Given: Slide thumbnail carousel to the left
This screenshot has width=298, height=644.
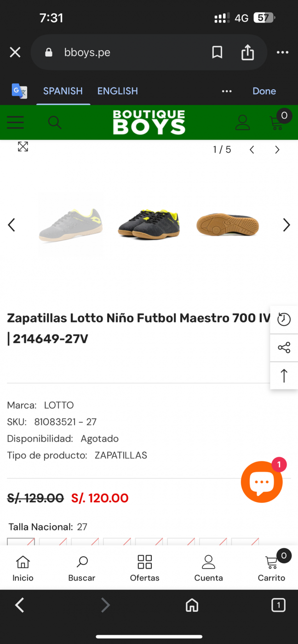Looking at the screenshot, I should [x=11, y=225].
